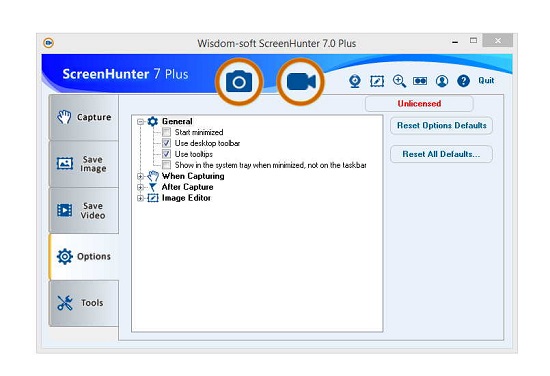Switch to the Tools tab
Viewport: 550px width, 376px height.
[83, 303]
